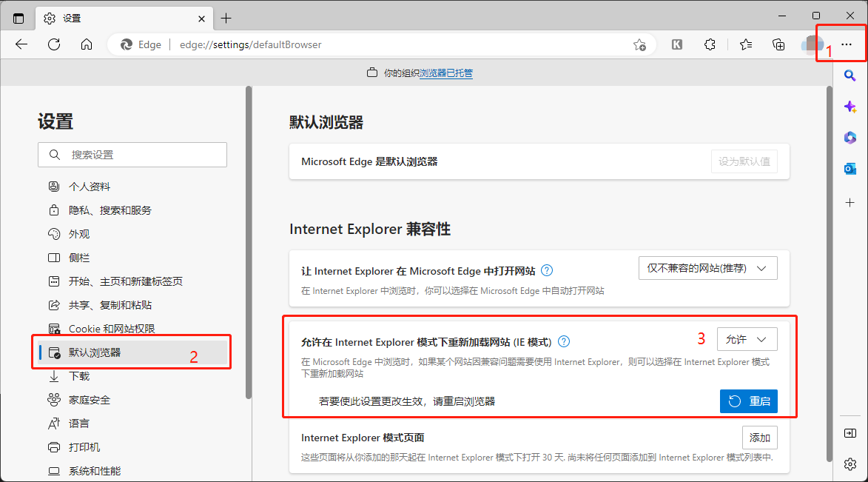Go to the home page icon
This screenshot has width=868, height=482.
[87, 44]
